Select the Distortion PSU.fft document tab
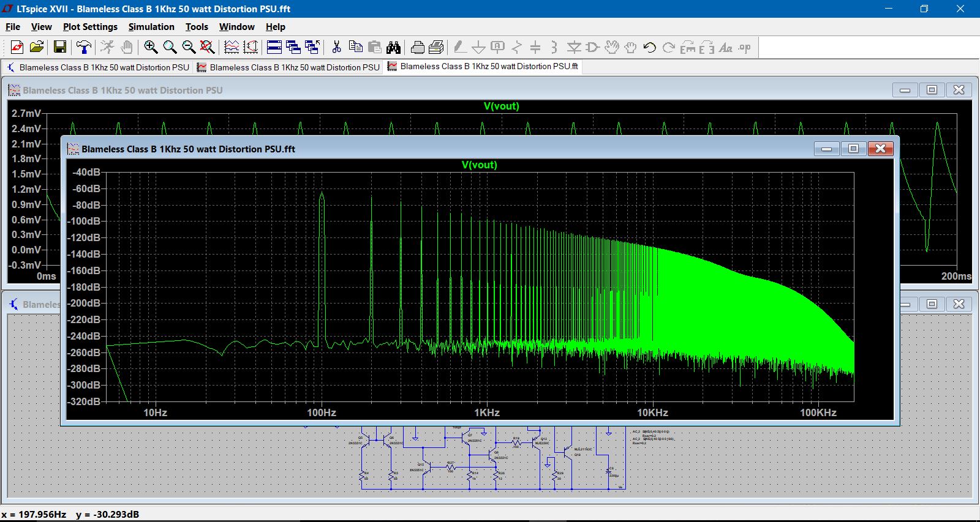Image resolution: width=980 pixels, height=522 pixels. click(483, 67)
